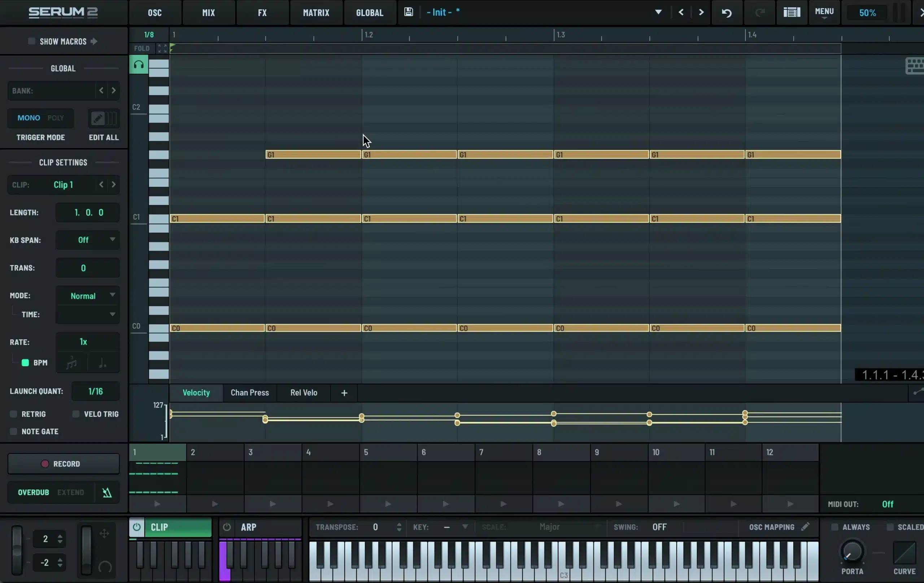The height and width of the screenshot is (583, 924).
Task: Open the FX tab
Action: click(x=262, y=13)
